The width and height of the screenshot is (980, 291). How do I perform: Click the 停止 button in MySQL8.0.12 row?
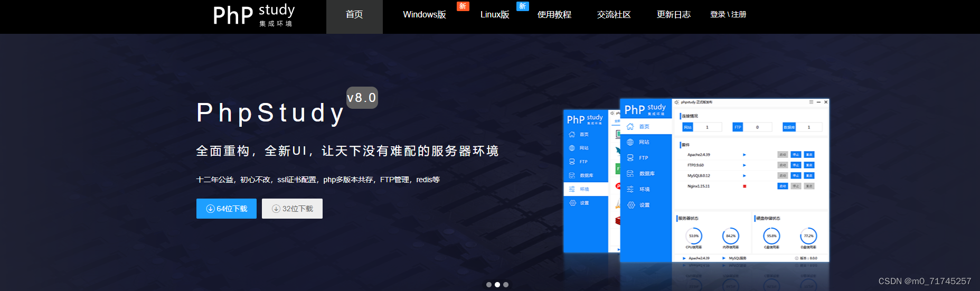point(796,175)
